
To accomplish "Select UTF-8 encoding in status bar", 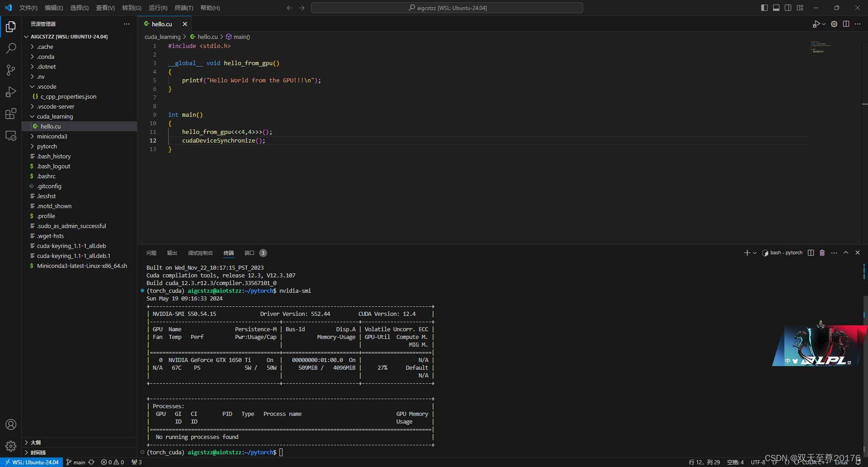I will [x=758, y=462].
